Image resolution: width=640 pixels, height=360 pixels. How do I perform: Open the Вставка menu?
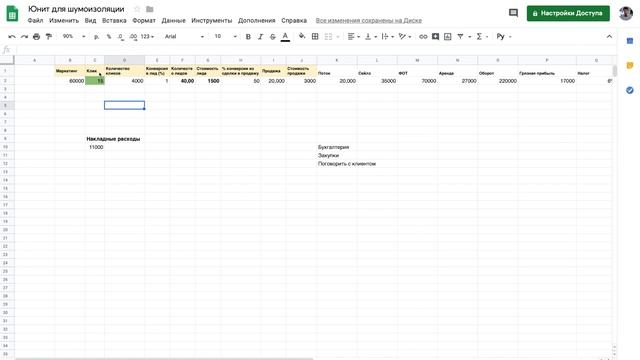(114, 20)
